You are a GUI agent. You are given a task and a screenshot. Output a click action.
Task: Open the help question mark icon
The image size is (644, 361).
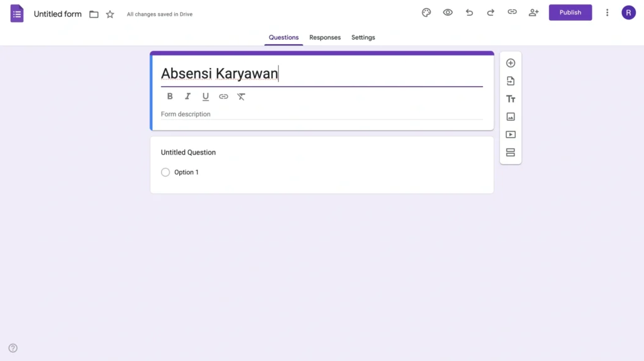[x=13, y=348]
